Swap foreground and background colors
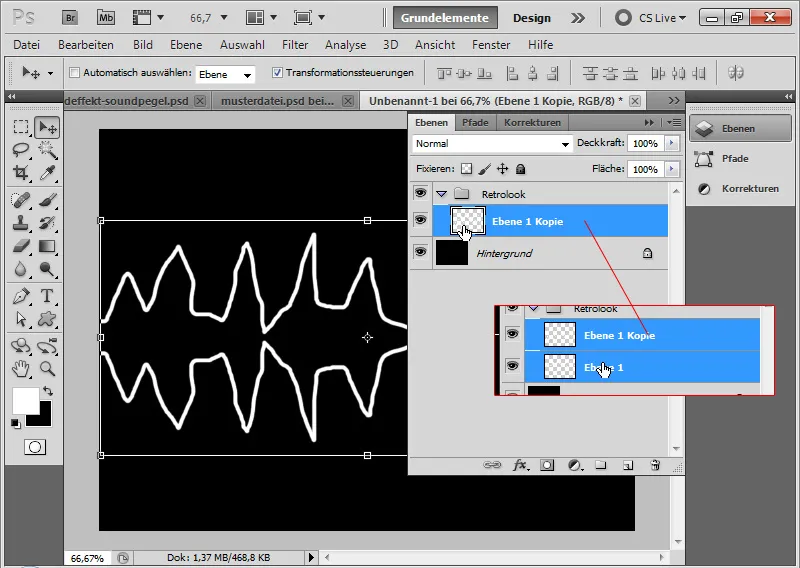 pos(48,391)
